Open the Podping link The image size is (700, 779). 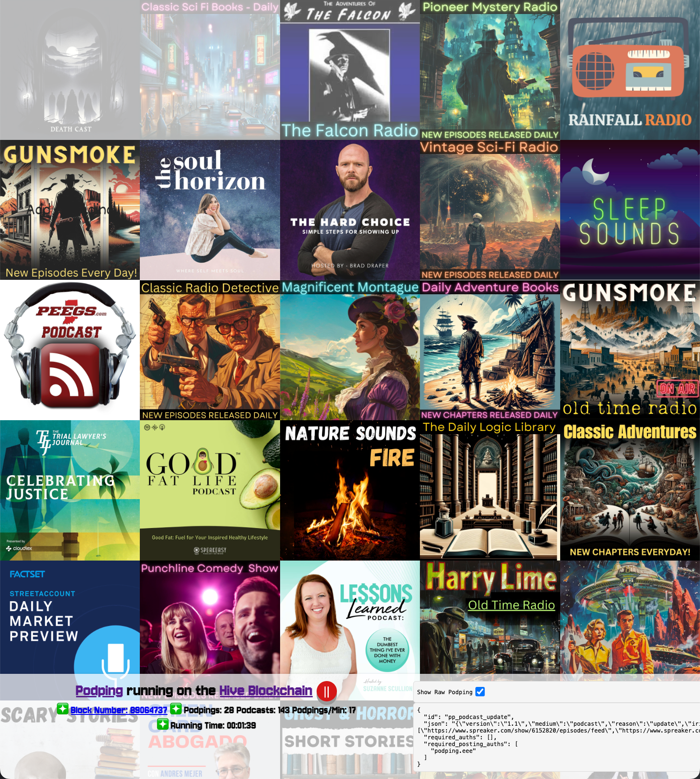[x=99, y=691]
